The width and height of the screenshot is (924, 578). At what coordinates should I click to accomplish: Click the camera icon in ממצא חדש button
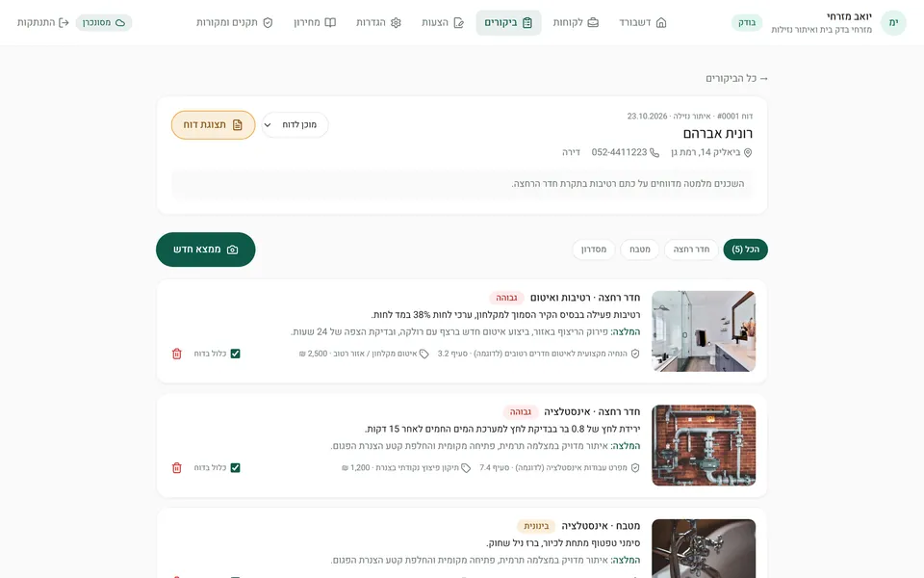tap(233, 250)
